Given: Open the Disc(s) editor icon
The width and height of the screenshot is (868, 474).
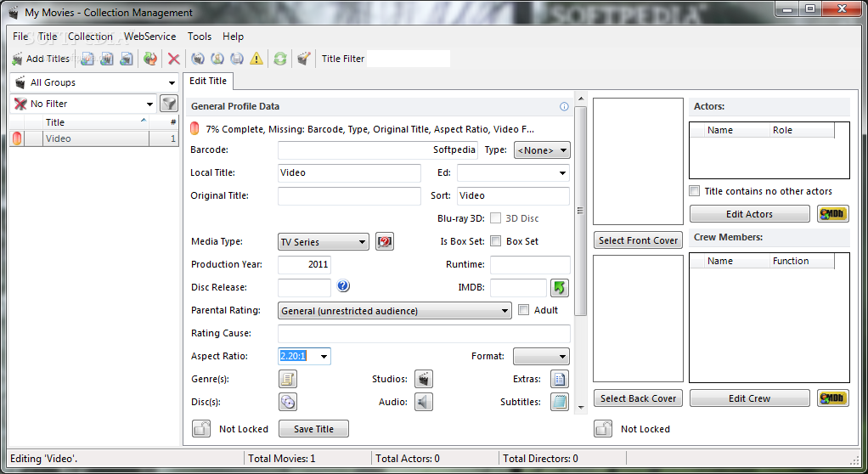Looking at the screenshot, I should (287, 402).
